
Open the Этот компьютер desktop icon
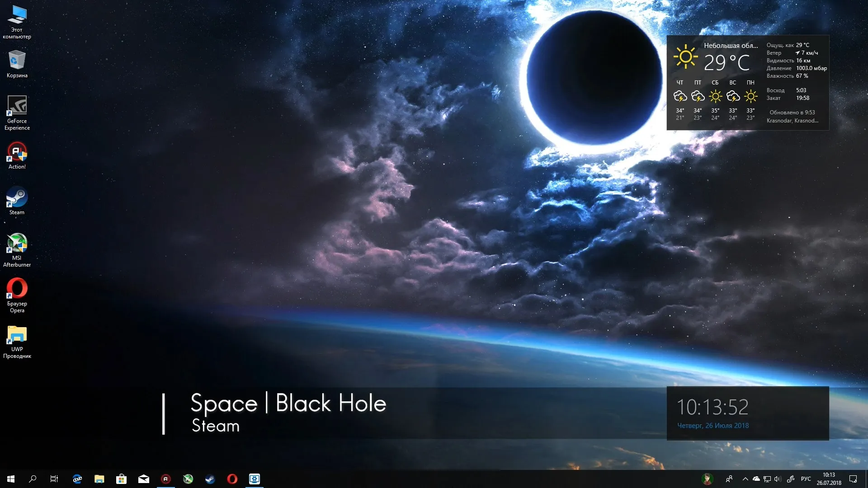pos(17,22)
